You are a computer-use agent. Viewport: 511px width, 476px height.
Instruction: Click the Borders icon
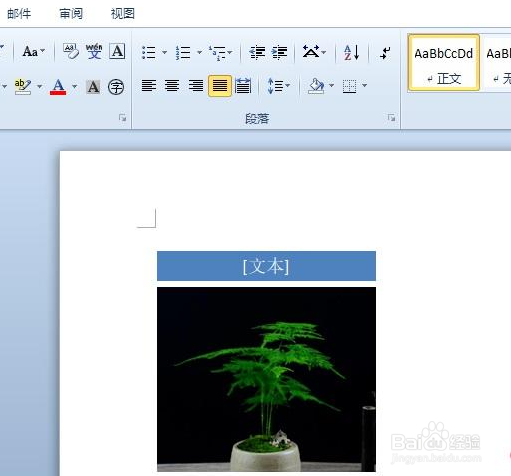[x=349, y=86]
